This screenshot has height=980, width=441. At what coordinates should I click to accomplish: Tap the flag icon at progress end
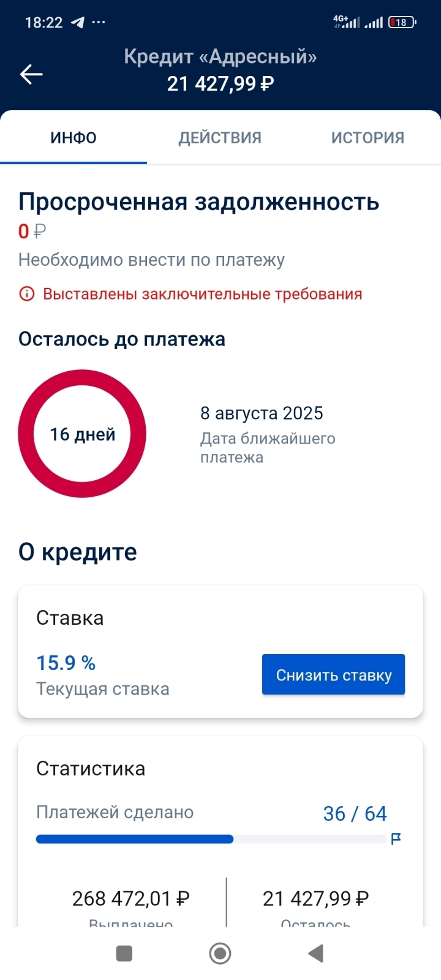[396, 839]
